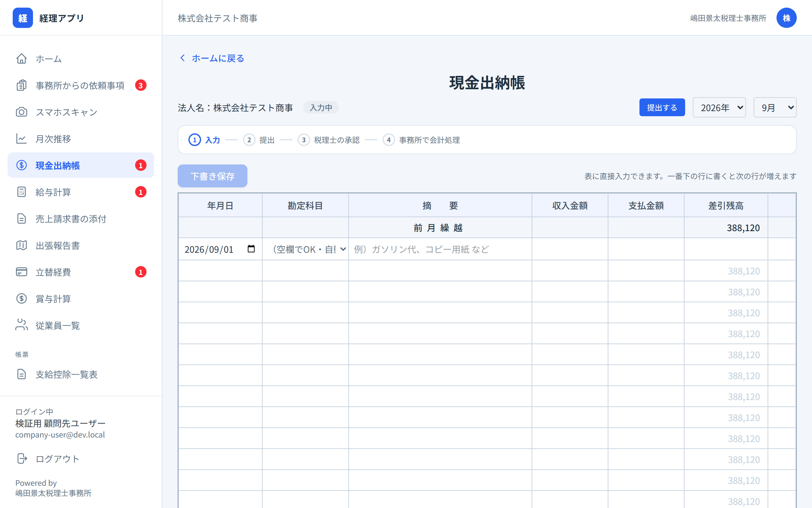Open the 2026年 year dropdown
This screenshot has height=508, width=812.
719,108
